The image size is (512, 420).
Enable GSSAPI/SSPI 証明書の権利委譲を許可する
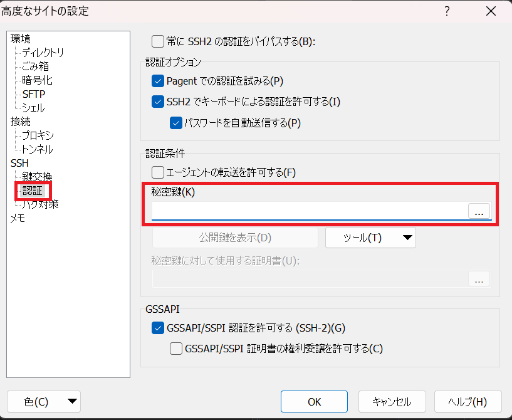click(176, 349)
